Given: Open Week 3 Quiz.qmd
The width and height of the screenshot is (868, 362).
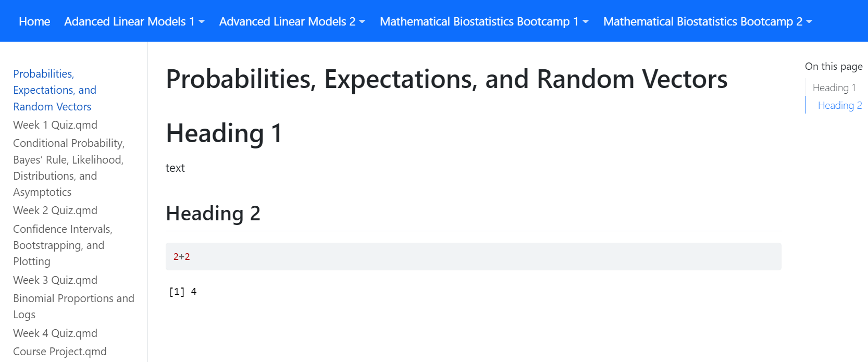Looking at the screenshot, I should click(55, 280).
